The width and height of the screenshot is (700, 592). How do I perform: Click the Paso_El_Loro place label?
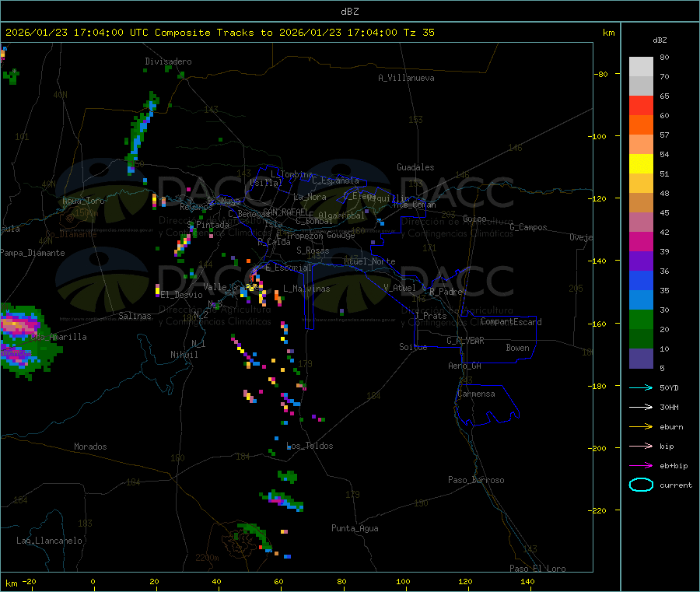[537, 569]
